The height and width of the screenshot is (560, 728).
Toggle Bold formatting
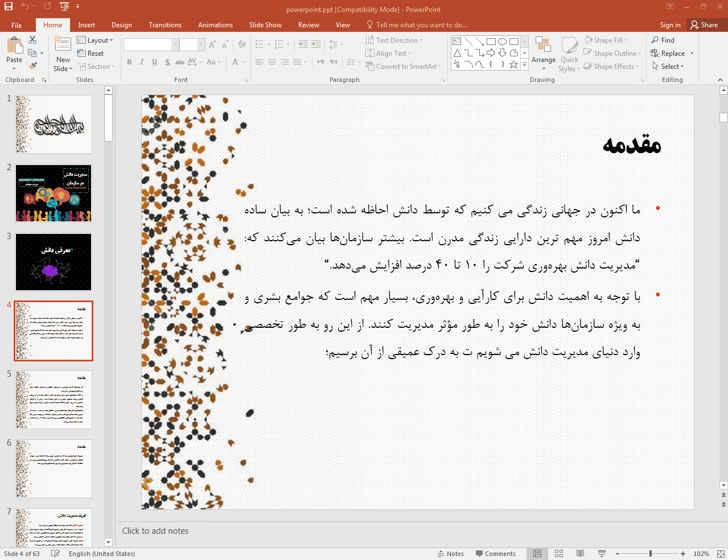point(129,62)
